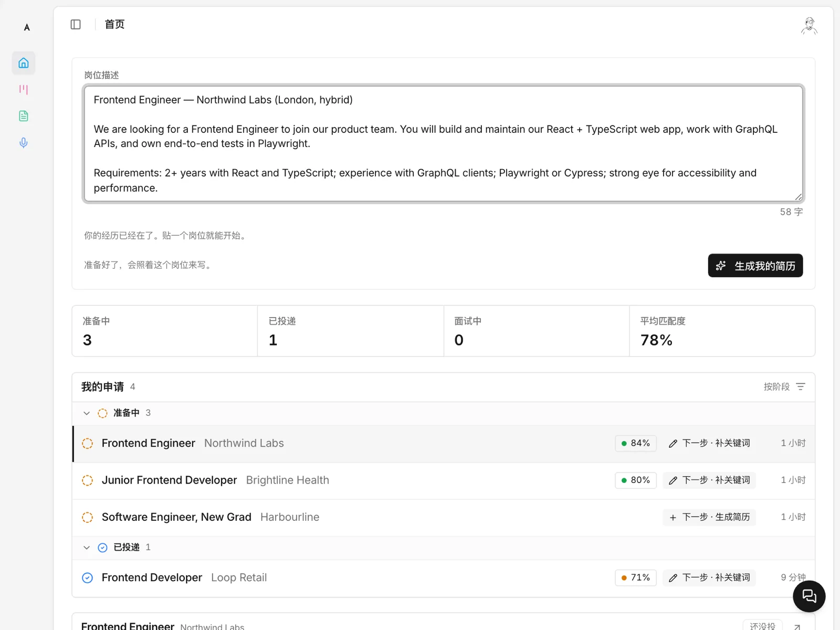Click 下一步 · 补关键词 for Northwind Labs
Screen dimensions: 840x630
pyautogui.click(x=709, y=443)
